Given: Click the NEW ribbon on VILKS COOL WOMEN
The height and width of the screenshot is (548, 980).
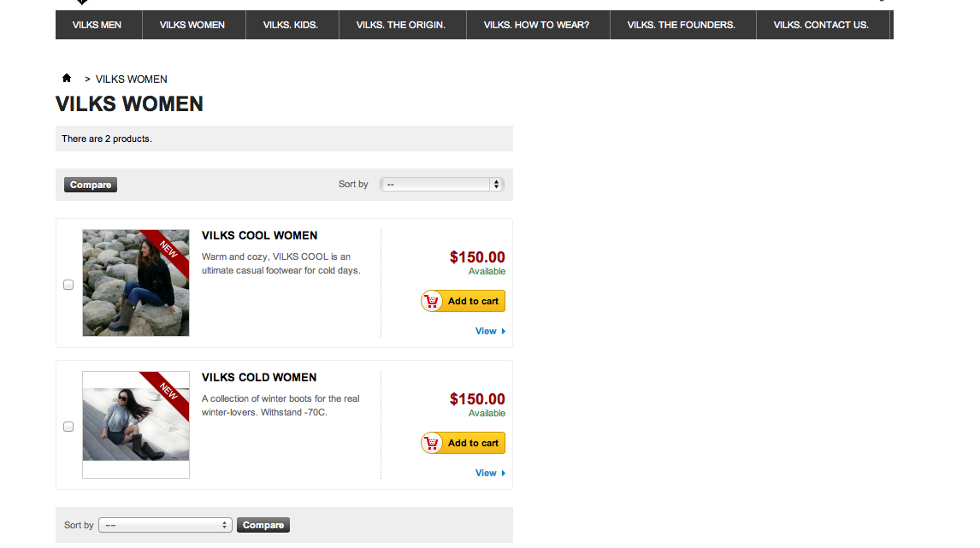Looking at the screenshot, I should (168, 249).
